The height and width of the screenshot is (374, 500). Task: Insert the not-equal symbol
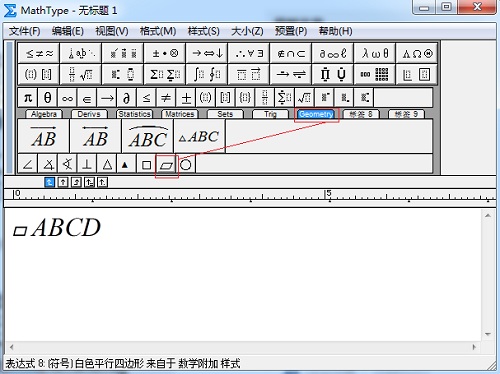tap(166, 98)
